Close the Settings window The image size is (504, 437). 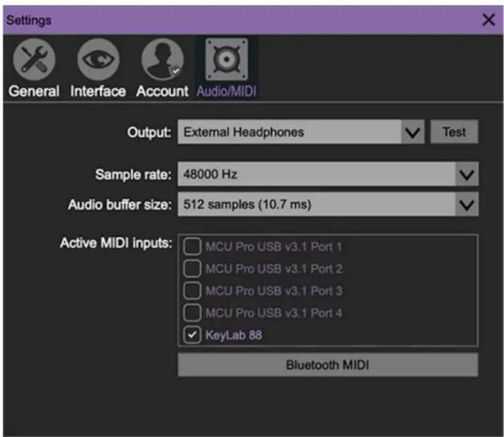[489, 20]
